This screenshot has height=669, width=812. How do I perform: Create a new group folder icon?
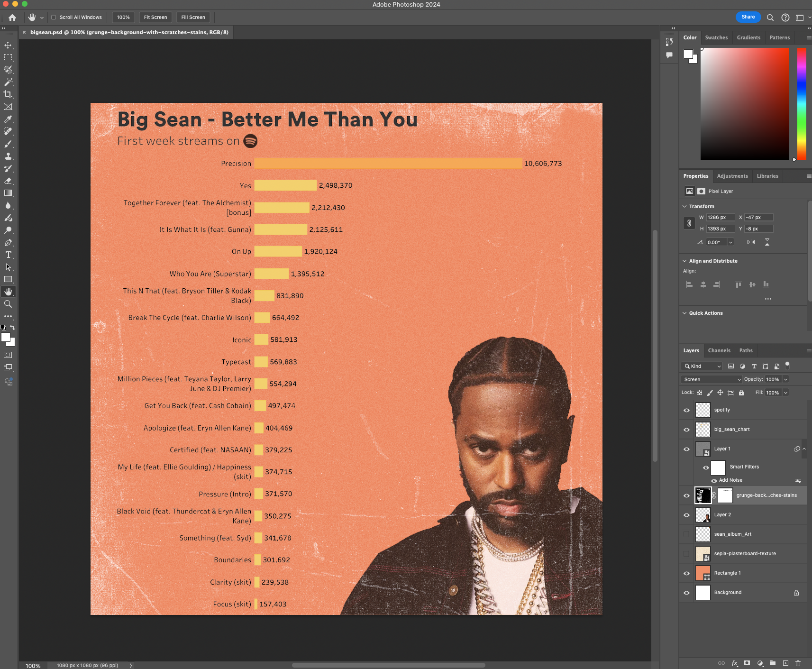tap(773, 663)
